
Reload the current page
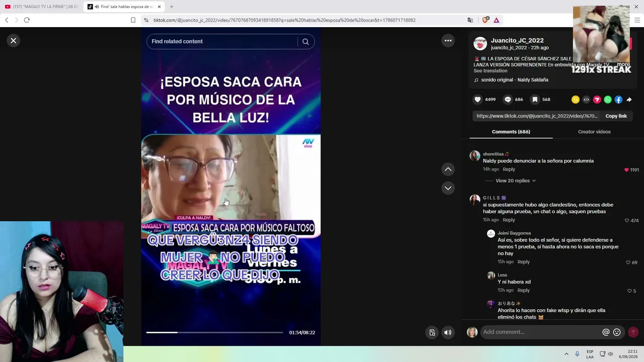click(x=27, y=20)
